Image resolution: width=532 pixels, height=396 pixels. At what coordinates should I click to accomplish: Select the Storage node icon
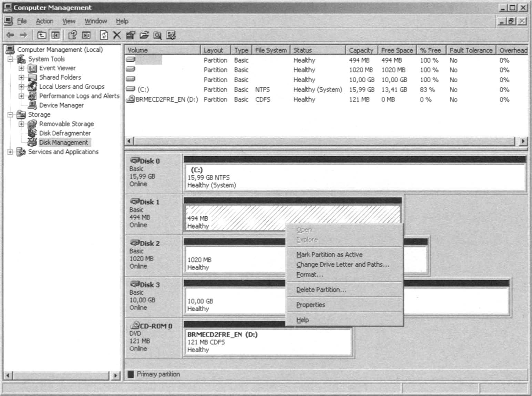point(21,114)
